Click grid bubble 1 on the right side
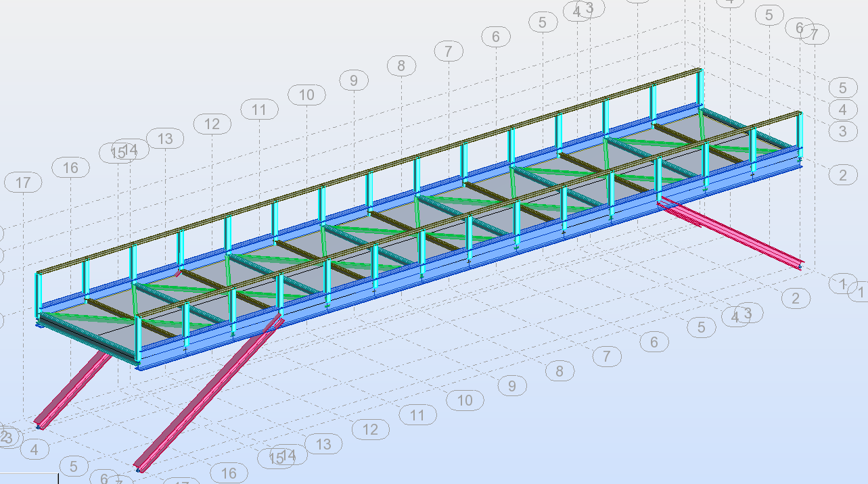This screenshot has width=868, height=484. (x=842, y=283)
